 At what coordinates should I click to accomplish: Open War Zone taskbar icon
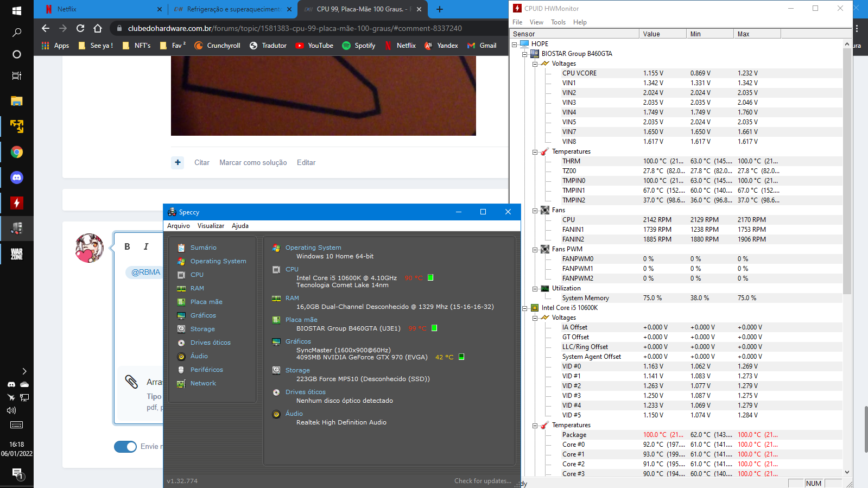(x=17, y=253)
